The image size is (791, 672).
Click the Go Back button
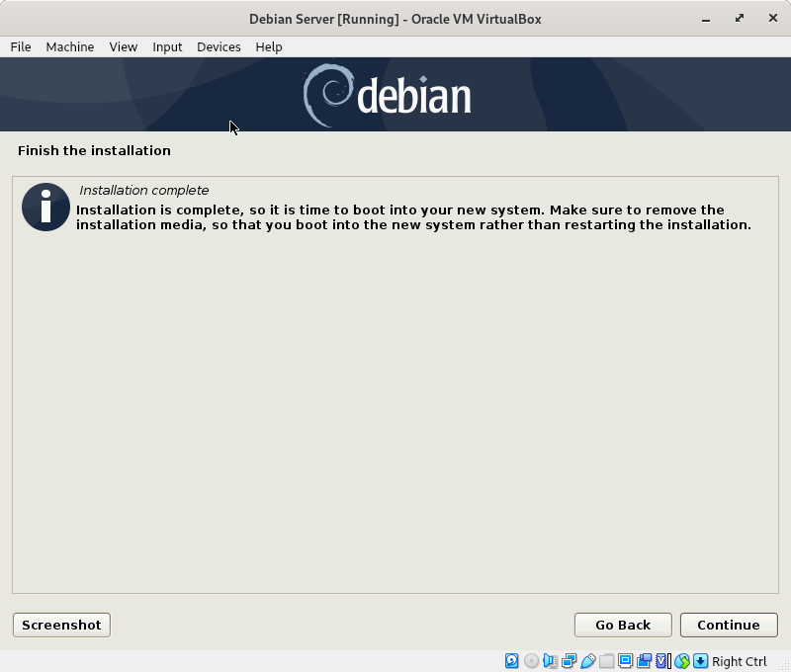point(623,626)
